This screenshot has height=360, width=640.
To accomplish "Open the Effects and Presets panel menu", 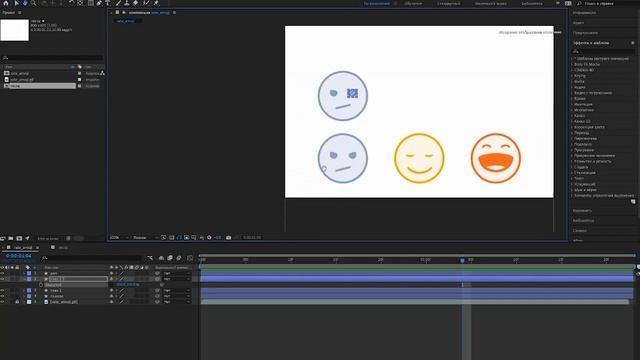I will point(633,43).
